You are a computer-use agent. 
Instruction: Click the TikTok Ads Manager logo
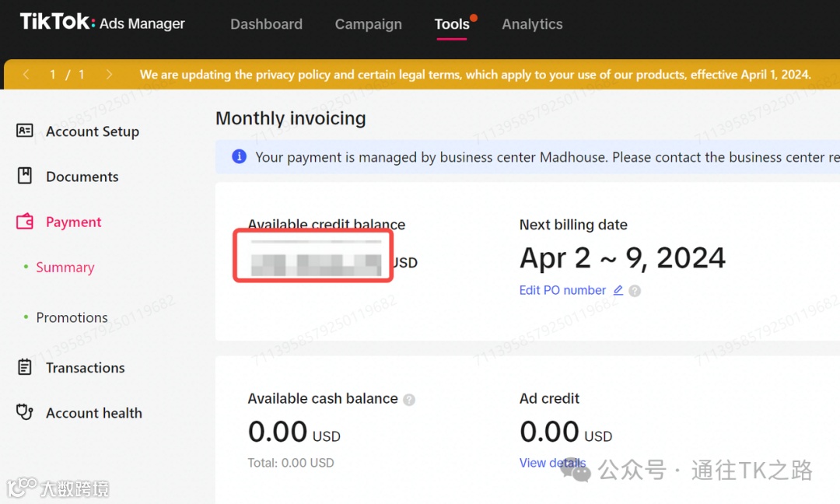tap(103, 23)
